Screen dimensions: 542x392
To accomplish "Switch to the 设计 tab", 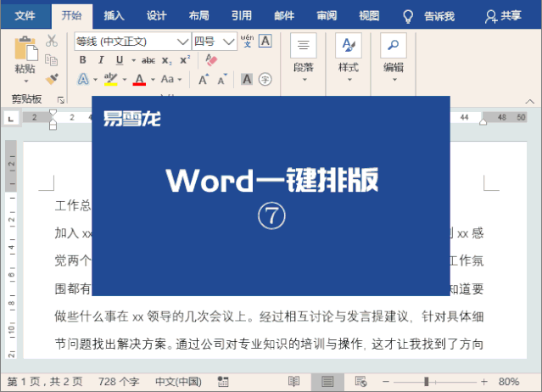I will click(x=156, y=16).
